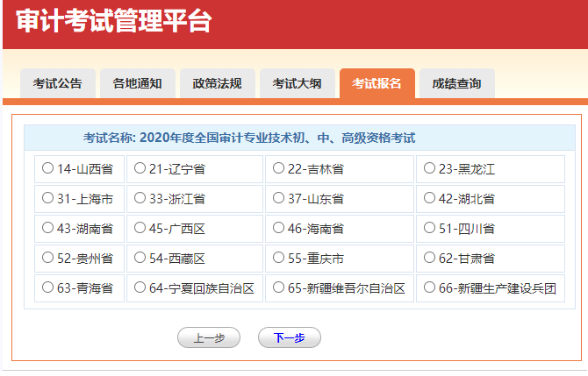Switch to the 成绩查询 tab

pos(457,83)
